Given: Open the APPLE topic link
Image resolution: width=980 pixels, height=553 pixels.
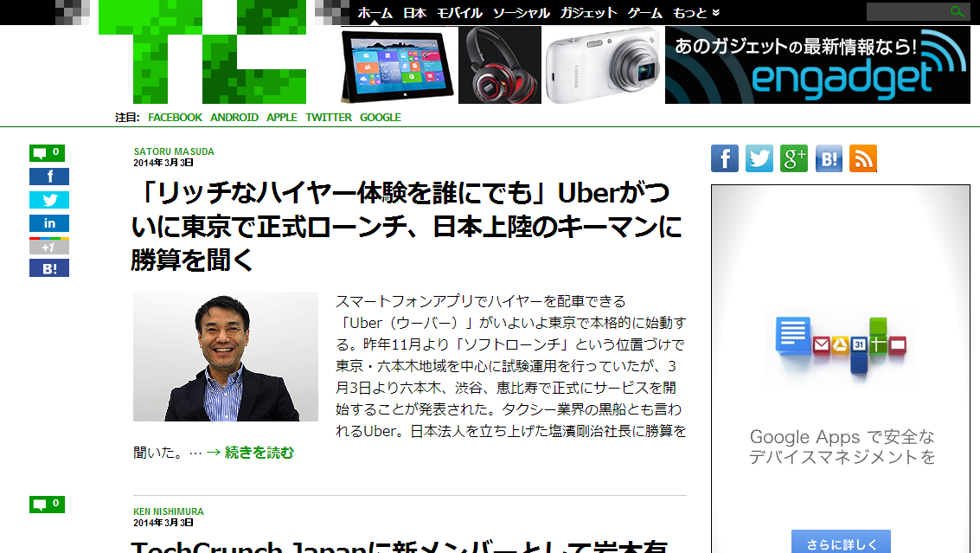Looking at the screenshot, I should (282, 117).
